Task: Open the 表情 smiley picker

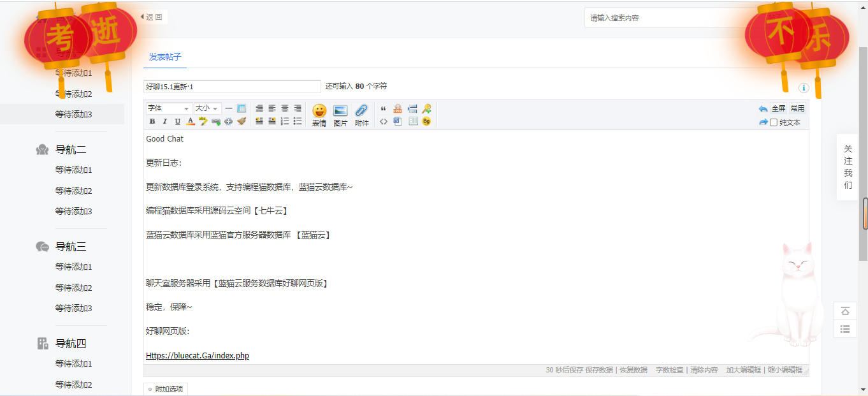Action: pos(319,115)
